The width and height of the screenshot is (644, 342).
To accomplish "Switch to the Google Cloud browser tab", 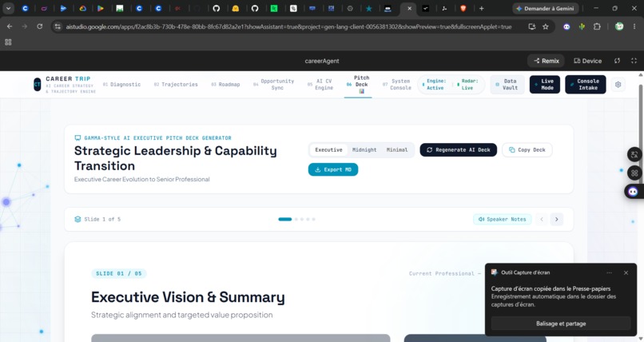I will (83, 8).
